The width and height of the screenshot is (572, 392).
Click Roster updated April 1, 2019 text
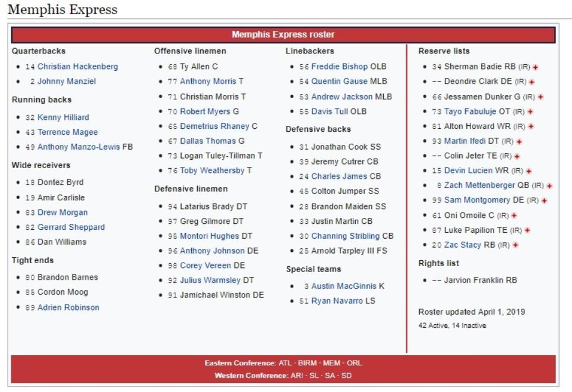[x=472, y=312]
